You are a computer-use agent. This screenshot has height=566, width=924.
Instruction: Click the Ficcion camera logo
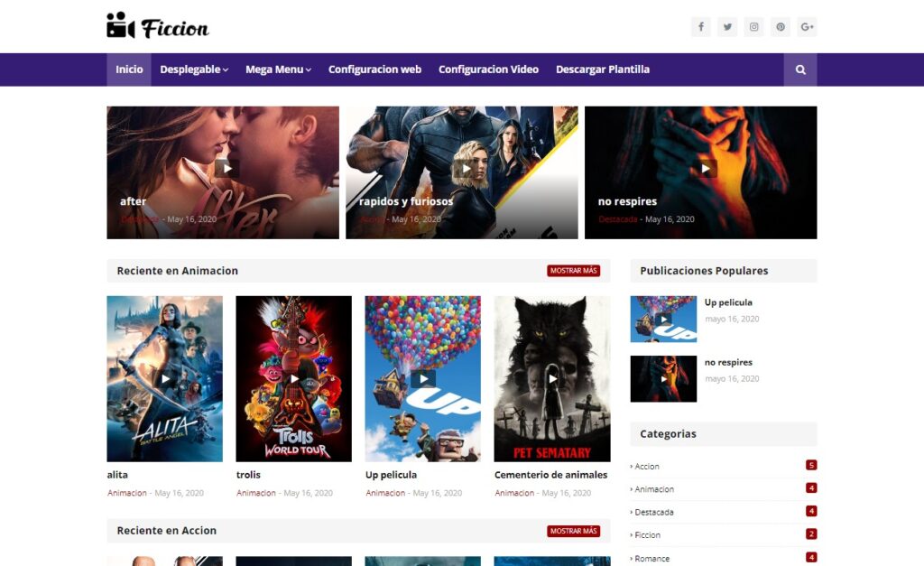(x=157, y=26)
